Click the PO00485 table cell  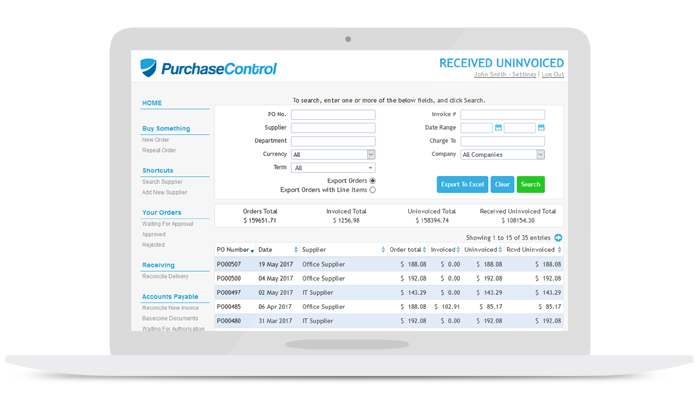tap(229, 307)
